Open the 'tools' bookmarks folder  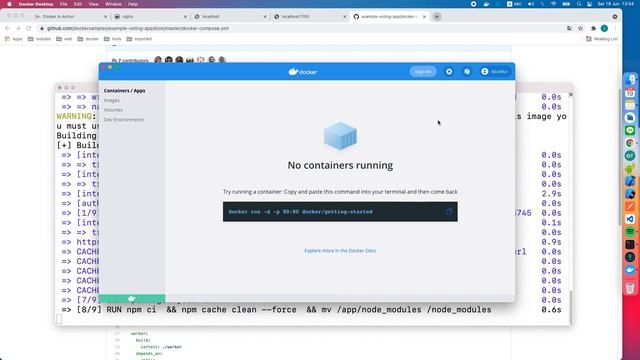click(x=113, y=39)
